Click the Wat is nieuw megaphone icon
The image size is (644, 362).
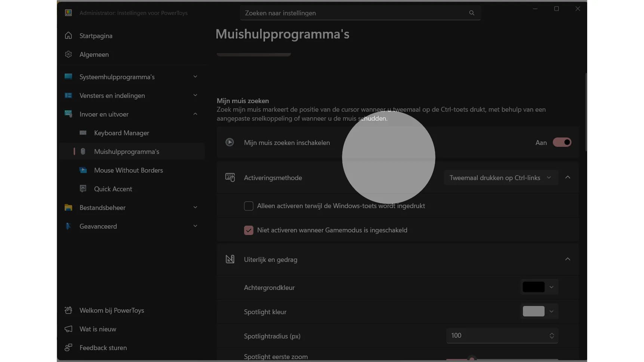68,329
